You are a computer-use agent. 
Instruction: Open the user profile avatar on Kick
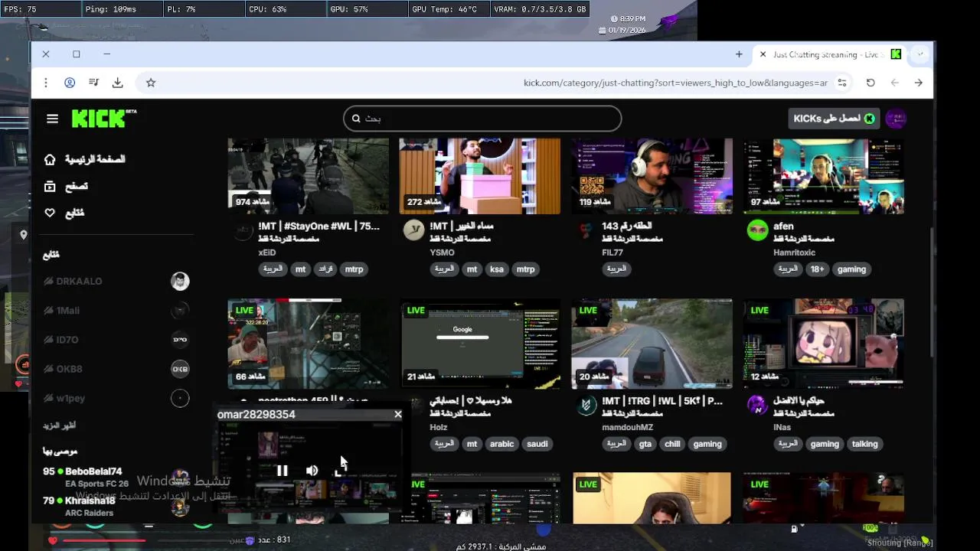coord(896,119)
